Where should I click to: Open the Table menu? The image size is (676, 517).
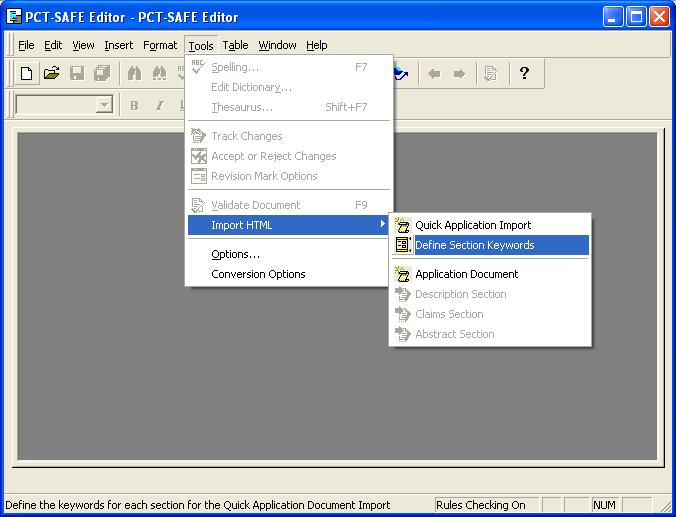(x=235, y=45)
